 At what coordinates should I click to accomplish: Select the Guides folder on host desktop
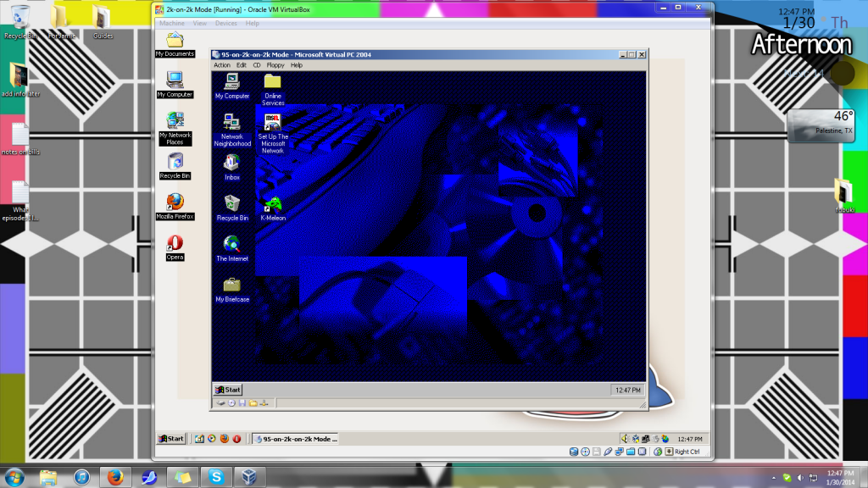pyautogui.click(x=103, y=22)
